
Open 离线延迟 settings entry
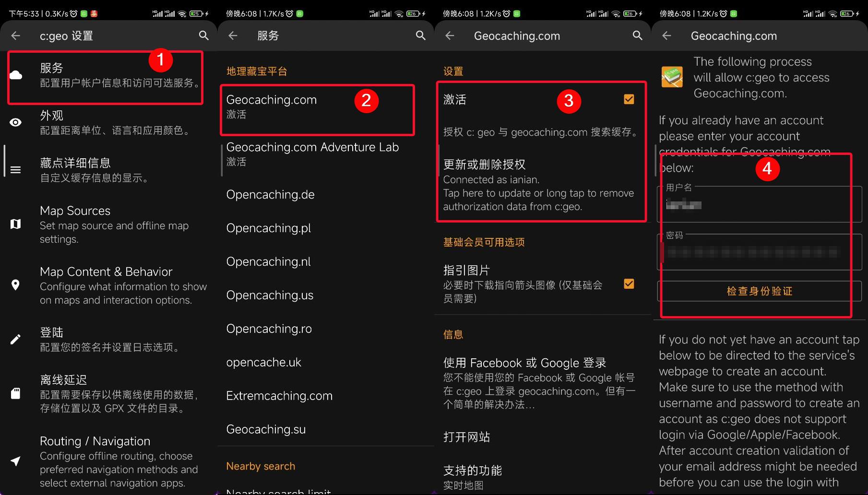pos(108,393)
